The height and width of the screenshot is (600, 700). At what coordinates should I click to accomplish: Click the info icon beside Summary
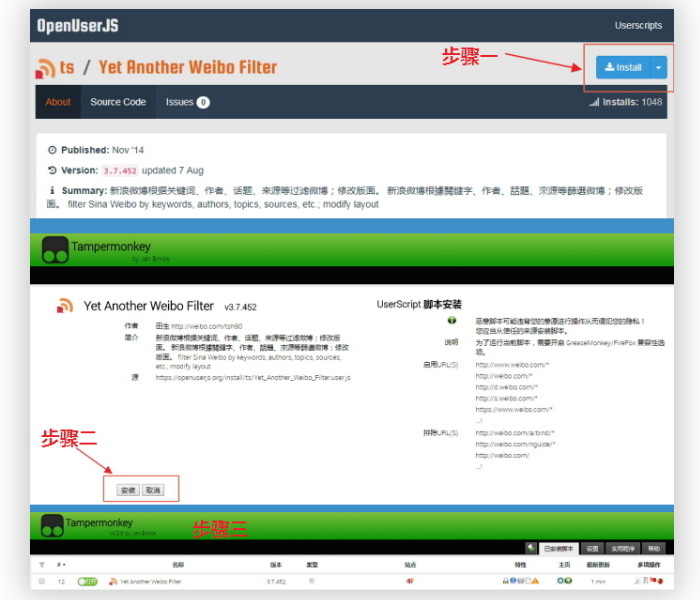52,191
